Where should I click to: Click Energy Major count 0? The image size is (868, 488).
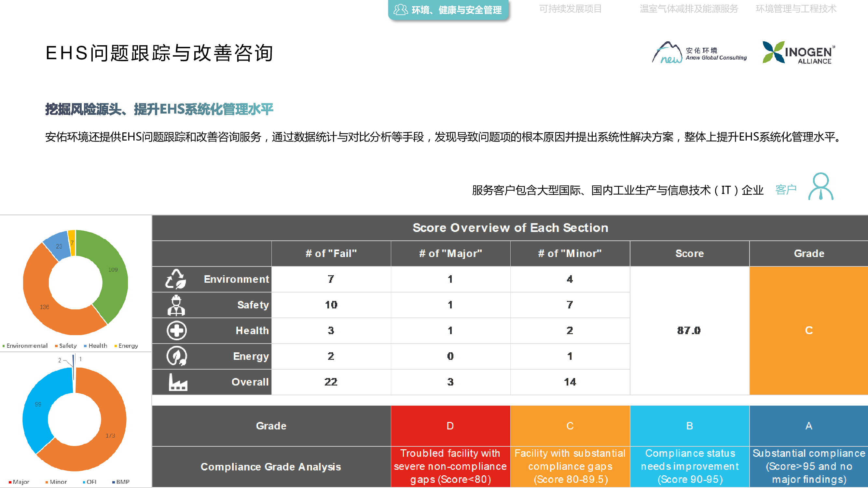[450, 356]
